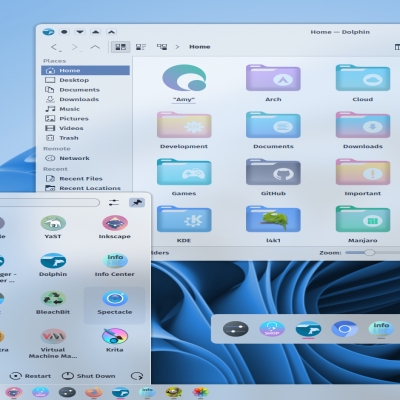This screenshot has width=400, height=400.
Task: Click the blue ring browser icon in dock
Action: point(345,329)
